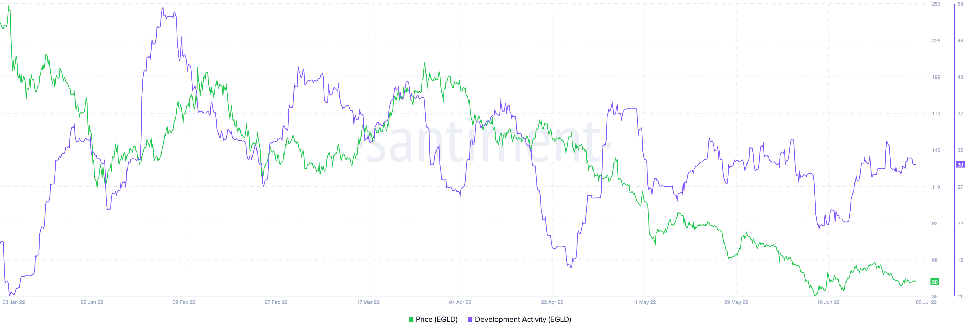Click the 09 Feb 22 axis date
Image resolution: width=980 pixels, height=332 pixels.
[x=184, y=302]
